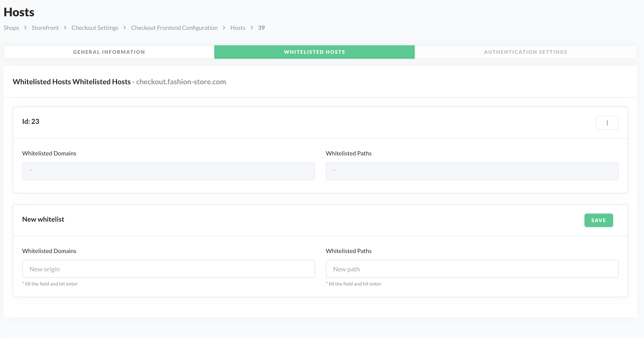
Task: Go to the Shops breadcrumb
Action: tap(11, 28)
